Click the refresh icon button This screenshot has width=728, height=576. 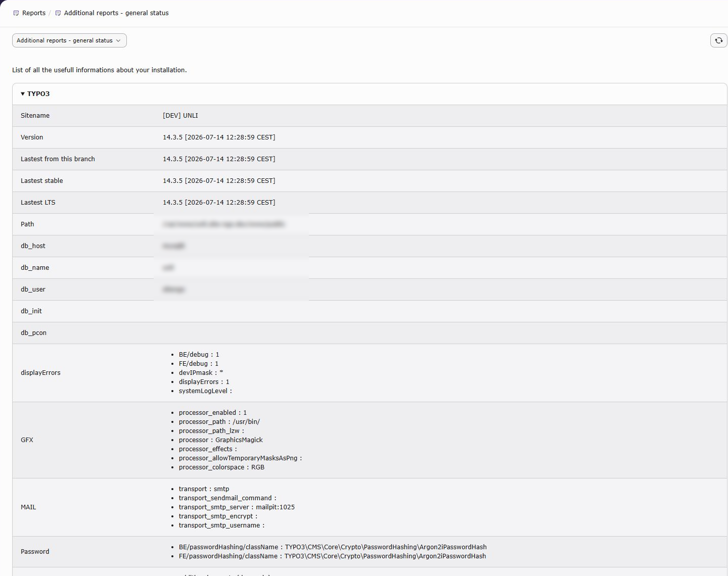718,40
